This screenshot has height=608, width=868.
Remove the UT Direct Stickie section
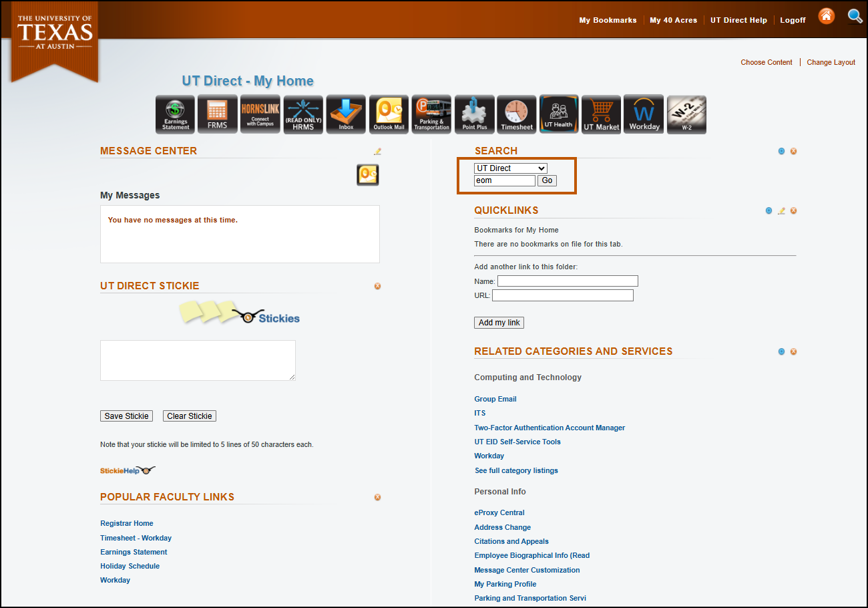[x=378, y=286]
